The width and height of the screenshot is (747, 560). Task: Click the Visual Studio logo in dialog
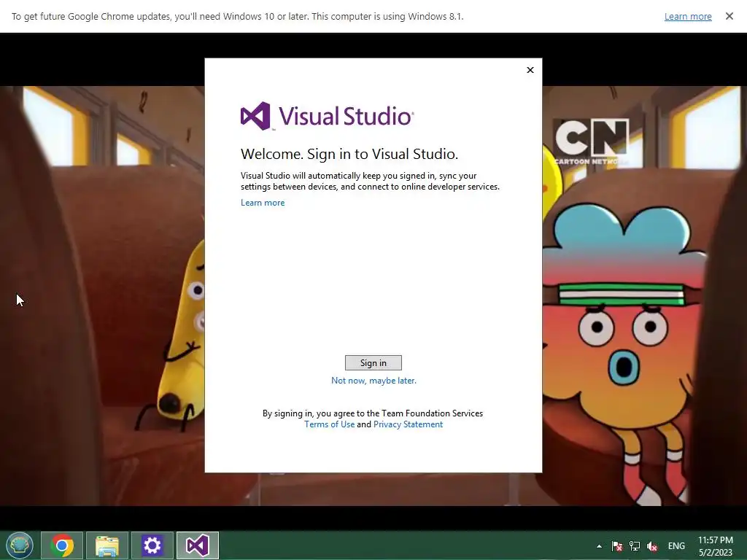[328, 116]
